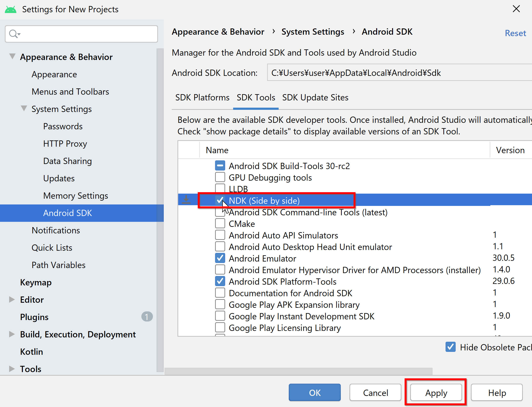Uncheck the Android Emulator checkbox

point(220,258)
